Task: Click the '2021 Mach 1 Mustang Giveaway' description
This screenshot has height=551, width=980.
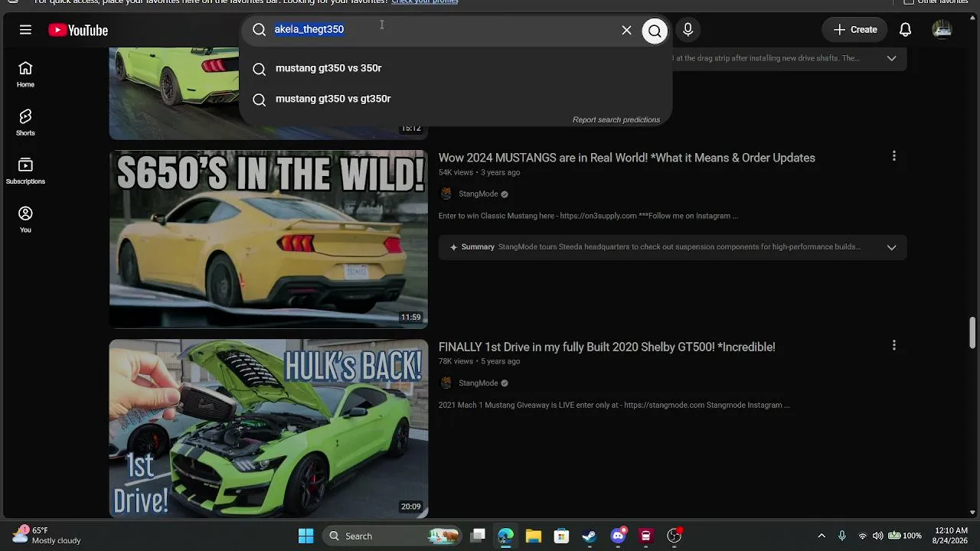Action: 614,406
